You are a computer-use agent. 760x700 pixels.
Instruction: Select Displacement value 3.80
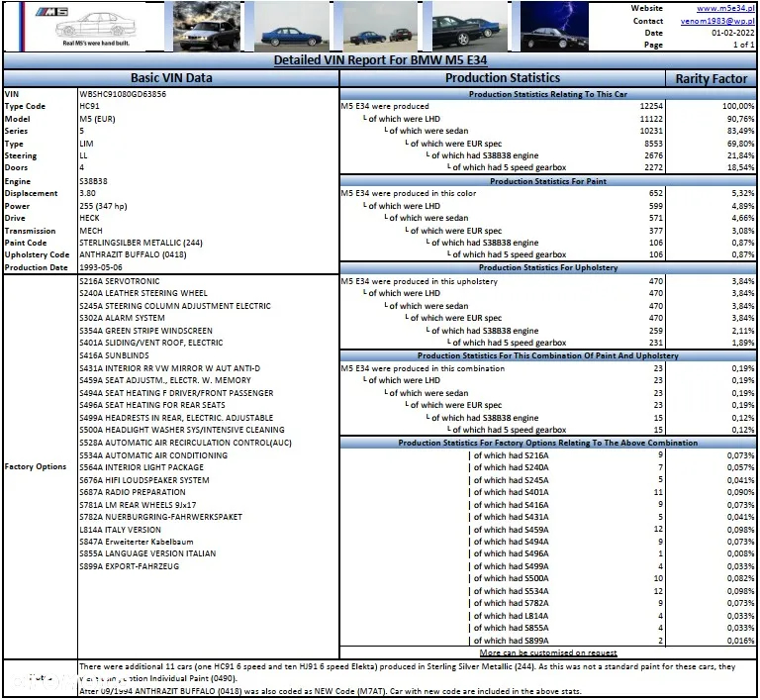[x=87, y=193]
